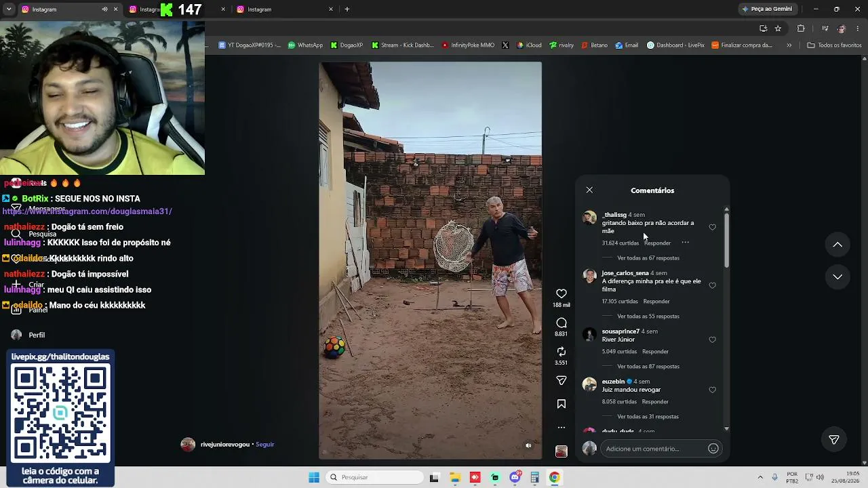Go to the previous reel
Screen dimensions: 868x488
(x=837, y=245)
